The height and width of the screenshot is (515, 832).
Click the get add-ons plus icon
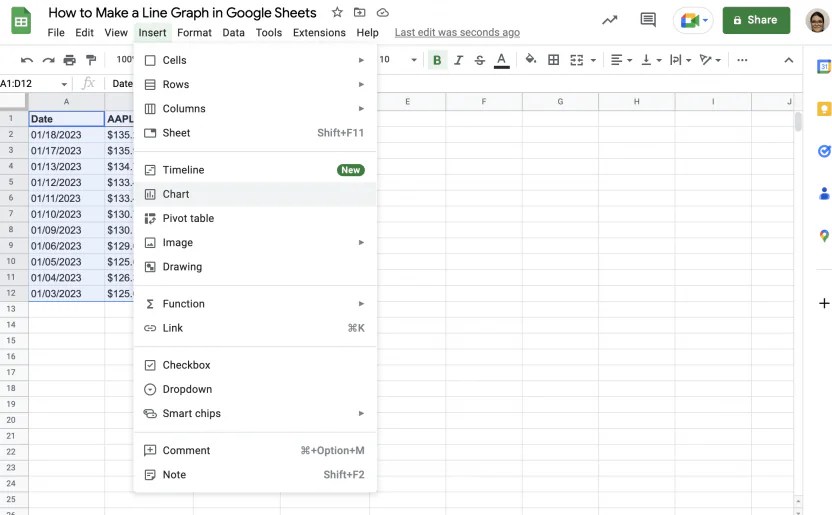(x=824, y=303)
